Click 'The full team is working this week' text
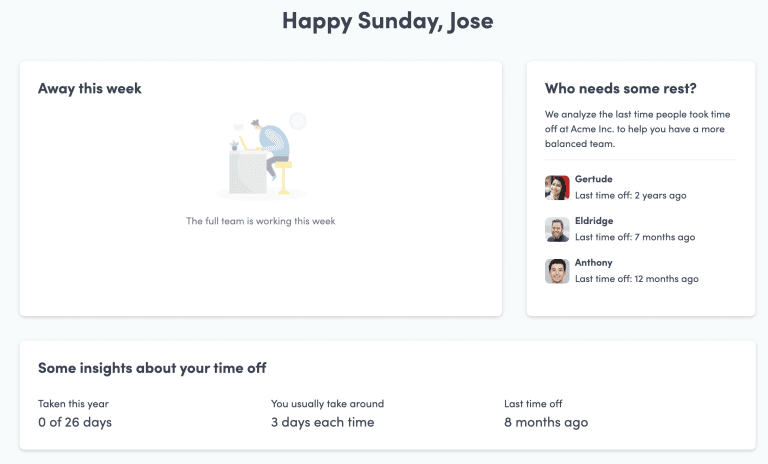 pyautogui.click(x=261, y=221)
